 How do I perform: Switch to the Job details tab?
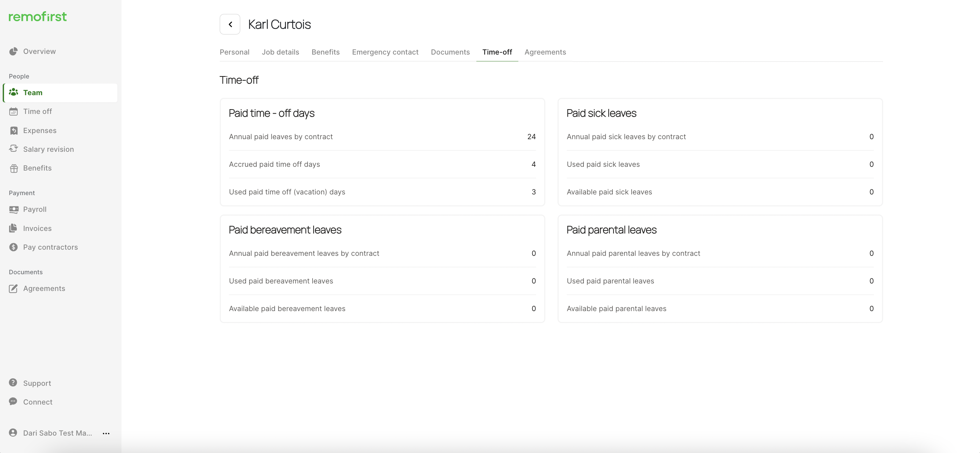tap(280, 52)
